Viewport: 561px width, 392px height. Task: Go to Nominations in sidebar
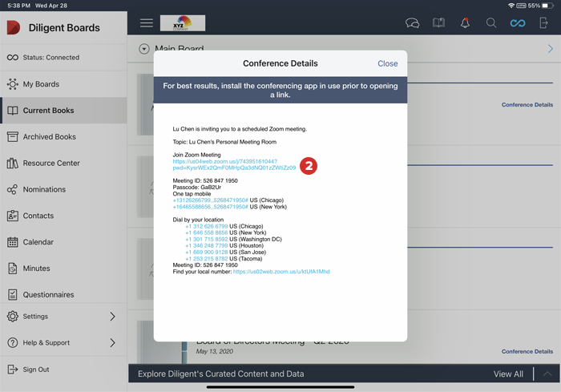point(44,190)
